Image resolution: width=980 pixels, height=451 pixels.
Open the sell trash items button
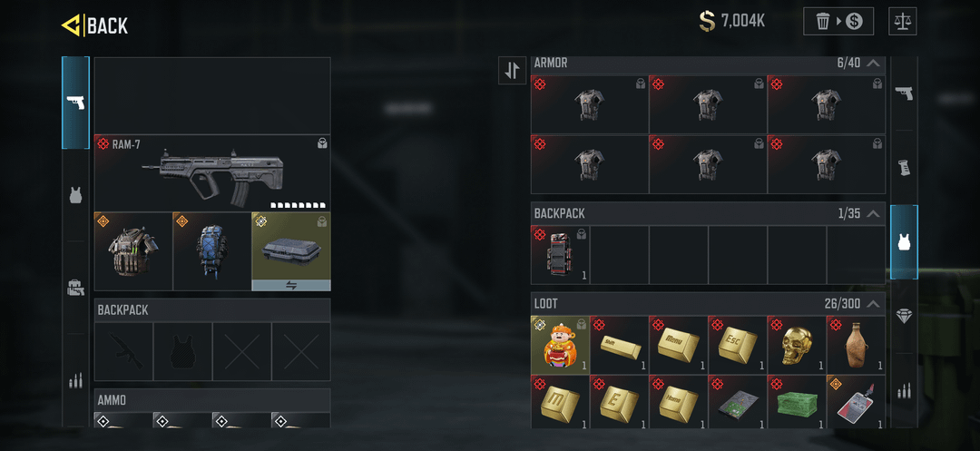point(838,21)
